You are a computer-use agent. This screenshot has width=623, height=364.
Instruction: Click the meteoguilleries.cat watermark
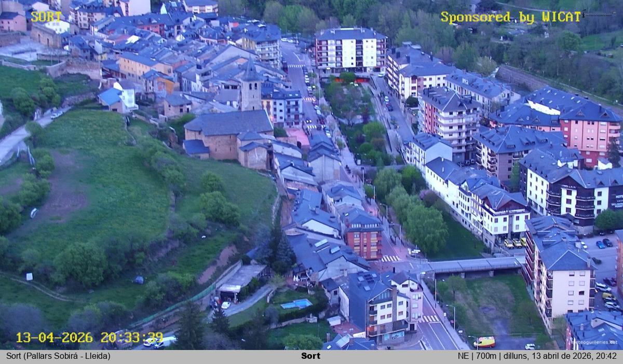coord(593,342)
